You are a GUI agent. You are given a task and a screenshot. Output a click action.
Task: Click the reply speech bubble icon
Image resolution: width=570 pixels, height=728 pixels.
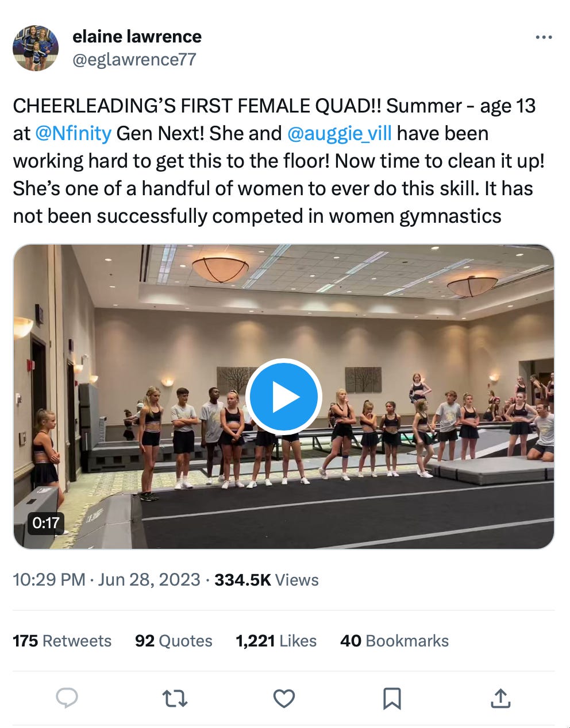[x=67, y=698]
